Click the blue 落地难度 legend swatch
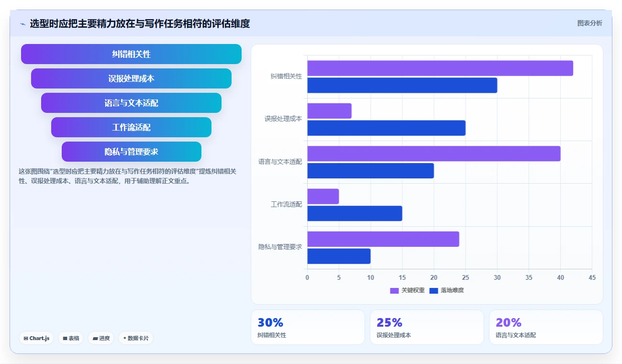622x364 pixels. point(433,290)
